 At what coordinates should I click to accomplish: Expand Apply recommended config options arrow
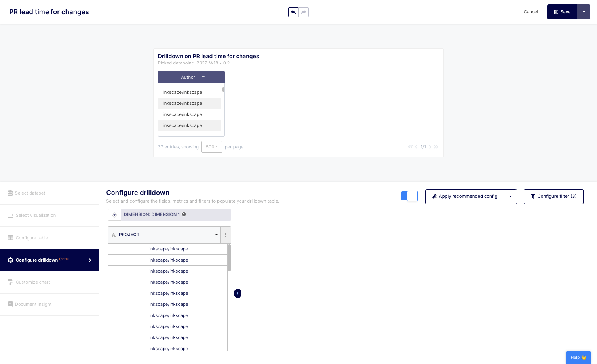[x=510, y=197]
